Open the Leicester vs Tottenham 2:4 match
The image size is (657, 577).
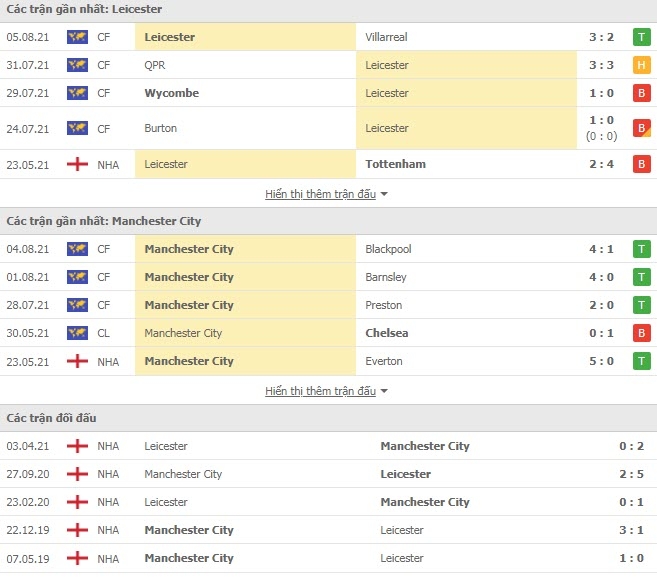point(328,164)
